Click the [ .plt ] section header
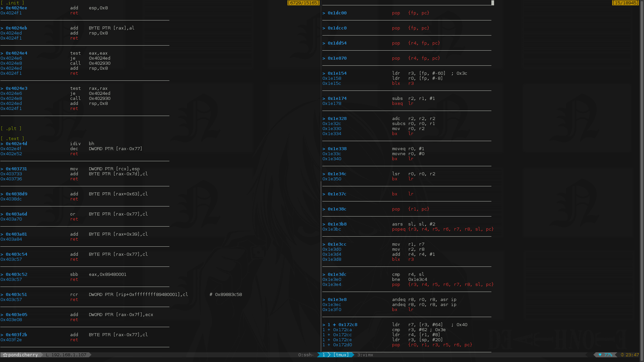 (x=11, y=129)
